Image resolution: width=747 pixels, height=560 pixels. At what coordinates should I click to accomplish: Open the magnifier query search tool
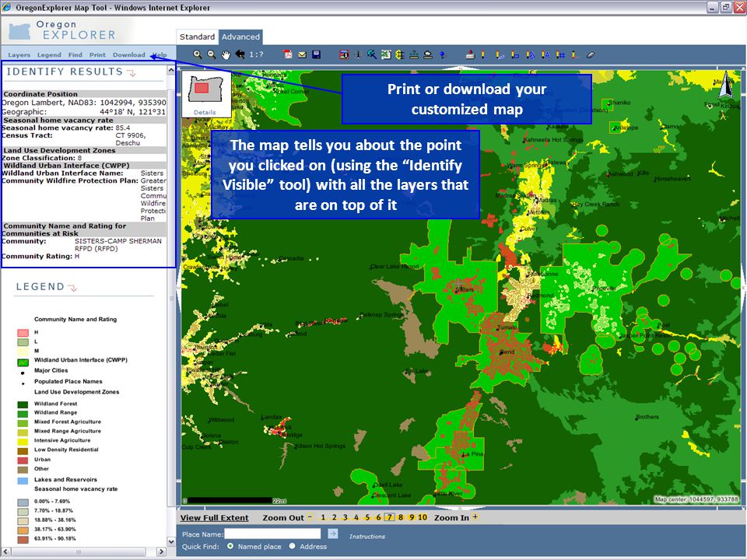click(x=372, y=54)
